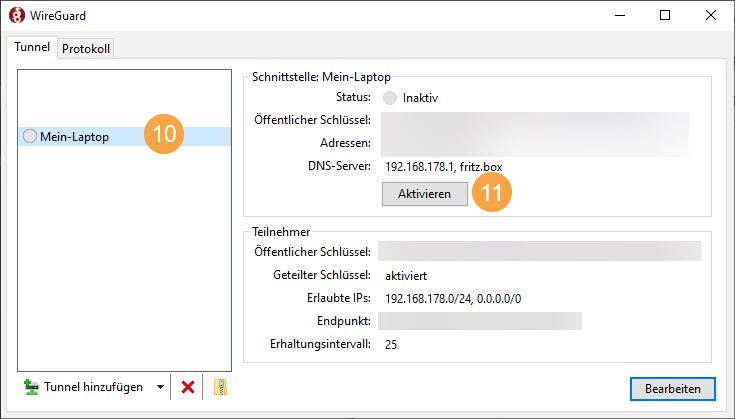Click the Erhaltungsintervall value 25
This screenshot has width=735, height=419.
pyautogui.click(x=391, y=344)
